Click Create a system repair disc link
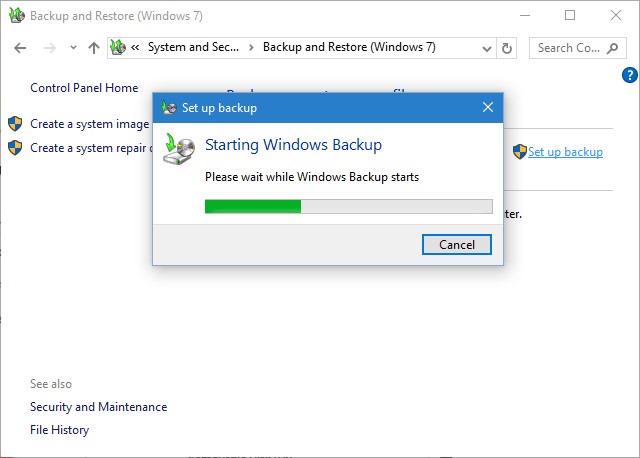Viewport: 640px width, 458px height. 91,148
